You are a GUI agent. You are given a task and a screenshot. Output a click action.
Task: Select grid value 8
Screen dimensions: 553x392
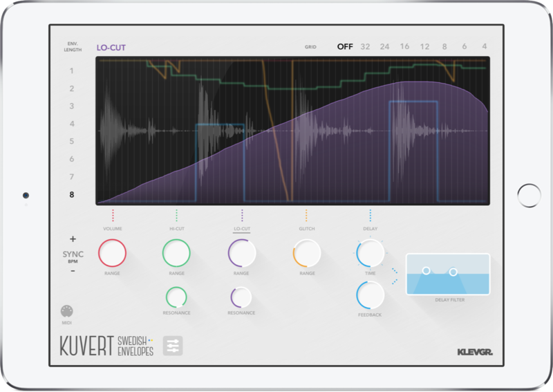(x=444, y=47)
